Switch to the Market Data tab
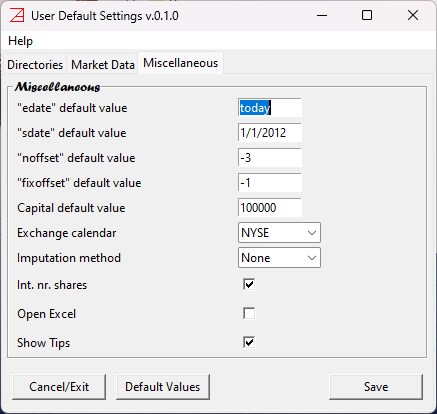The width and height of the screenshot is (437, 414). (103, 65)
